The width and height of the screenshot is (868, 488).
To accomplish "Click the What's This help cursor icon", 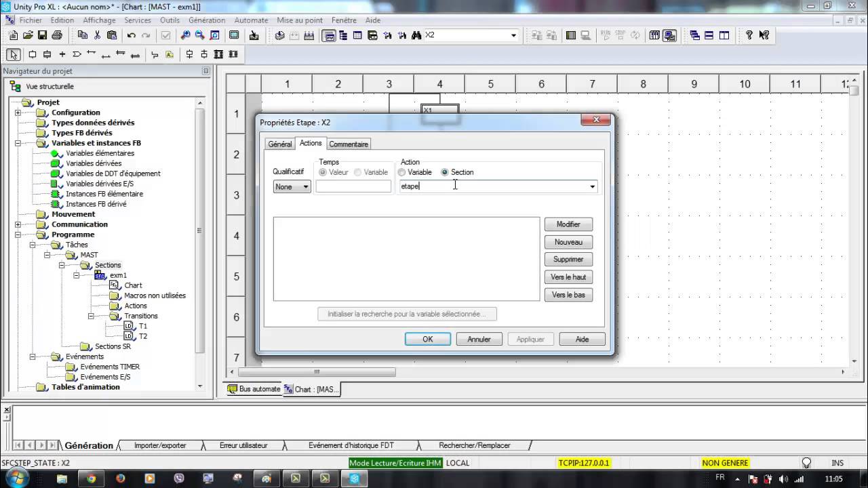I will 764,35.
